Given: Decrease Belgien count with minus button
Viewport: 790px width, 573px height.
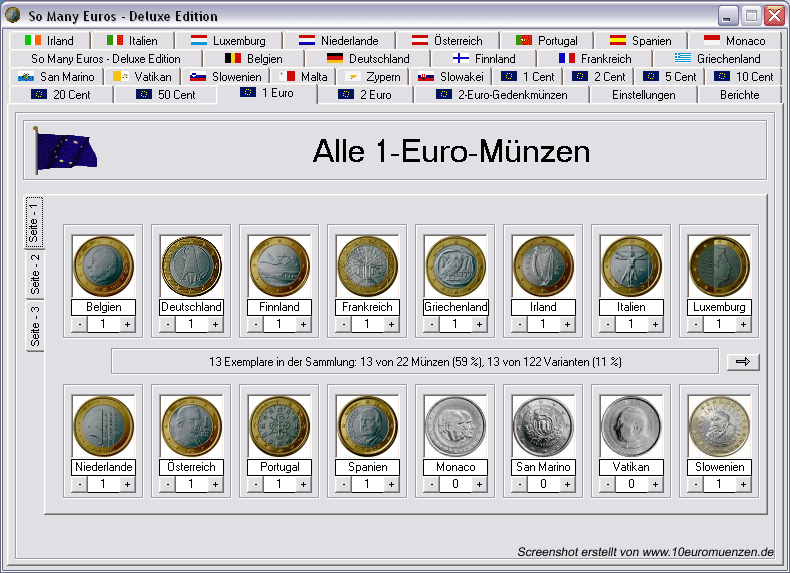Looking at the screenshot, I should [80, 324].
